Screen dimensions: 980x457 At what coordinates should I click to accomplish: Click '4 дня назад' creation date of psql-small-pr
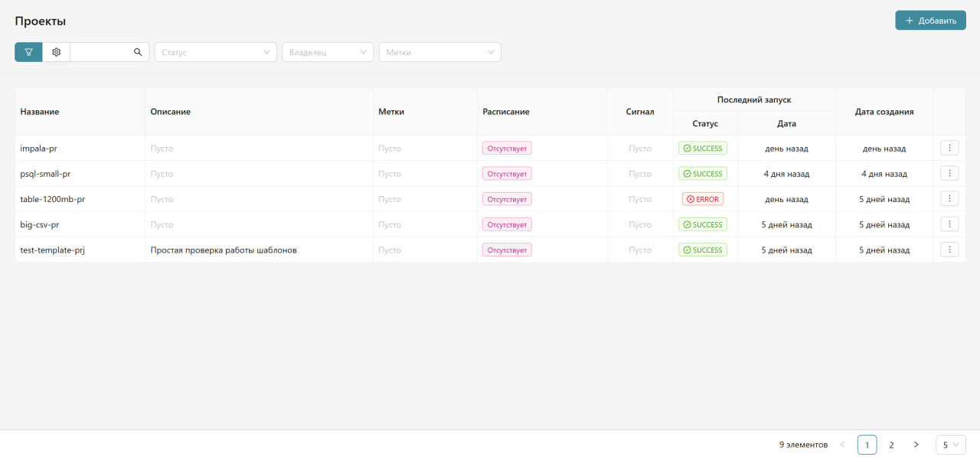pos(884,174)
